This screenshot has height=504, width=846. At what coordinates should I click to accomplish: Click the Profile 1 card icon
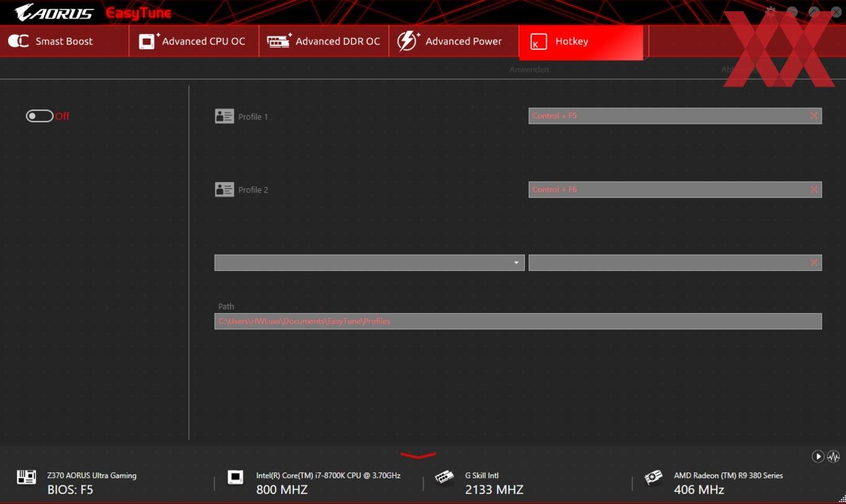[x=224, y=116]
